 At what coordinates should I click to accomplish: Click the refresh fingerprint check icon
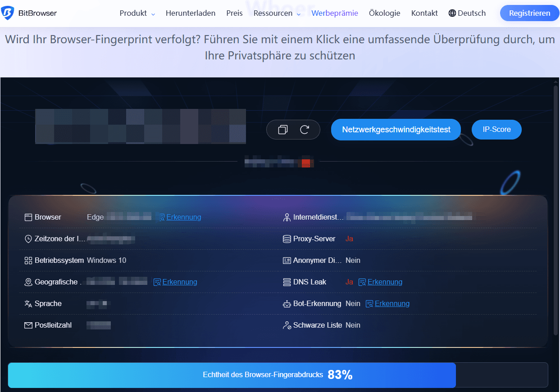tap(304, 129)
